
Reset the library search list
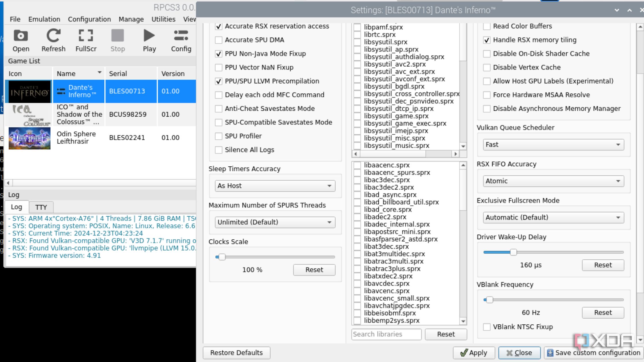coord(446,334)
